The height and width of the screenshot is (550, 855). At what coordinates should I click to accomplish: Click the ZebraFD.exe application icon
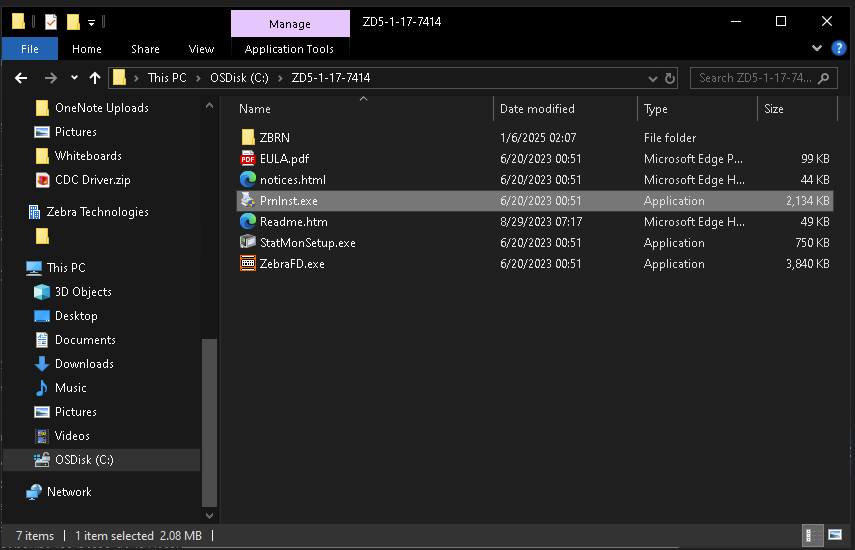248,264
